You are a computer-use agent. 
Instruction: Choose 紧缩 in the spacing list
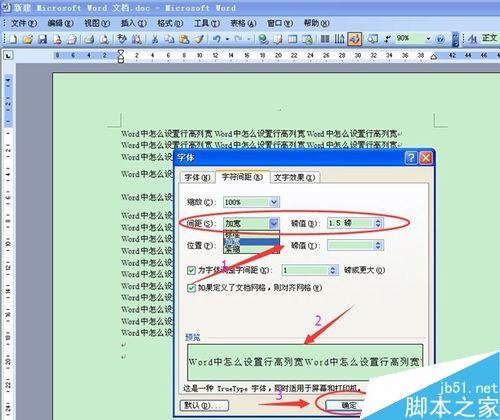251,249
